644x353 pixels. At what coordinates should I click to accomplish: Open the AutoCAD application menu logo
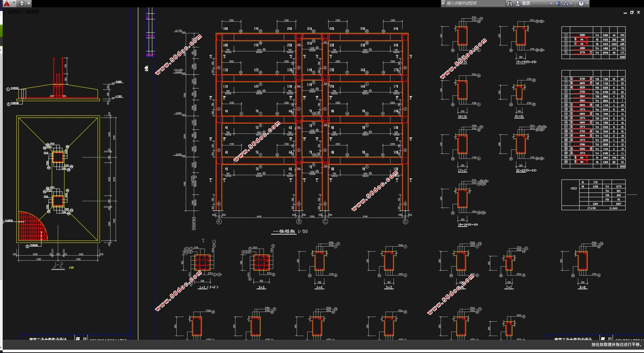7,3
